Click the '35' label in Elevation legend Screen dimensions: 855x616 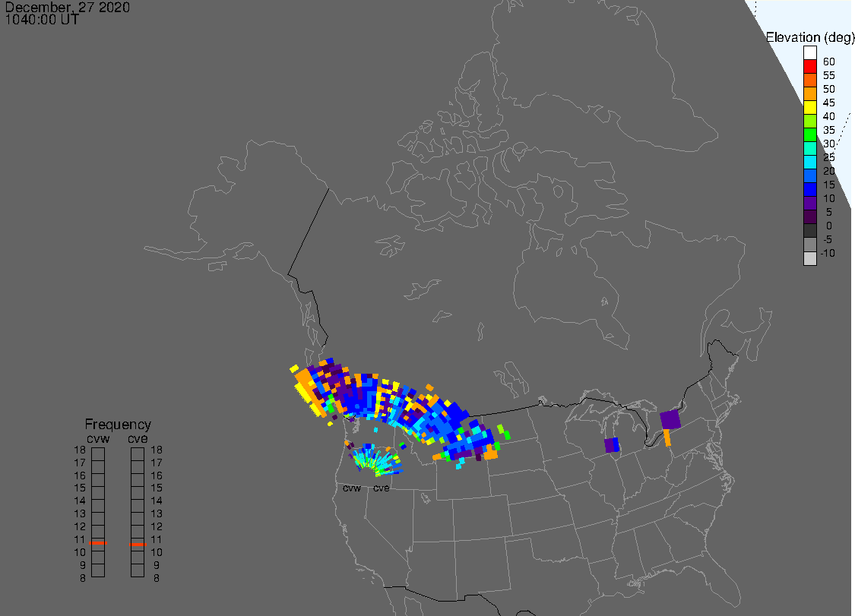coord(829,131)
